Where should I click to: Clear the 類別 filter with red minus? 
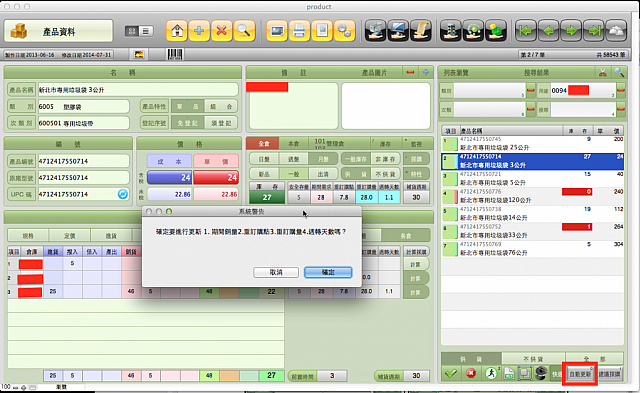[x=531, y=90]
